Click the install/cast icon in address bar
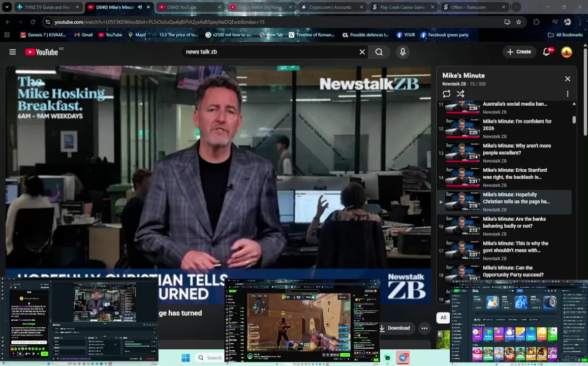This screenshot has height=366, width=588. 507,22
